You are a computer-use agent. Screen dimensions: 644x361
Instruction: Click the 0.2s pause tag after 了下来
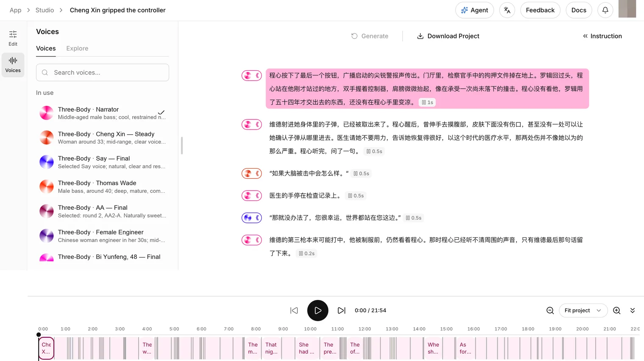307,254
